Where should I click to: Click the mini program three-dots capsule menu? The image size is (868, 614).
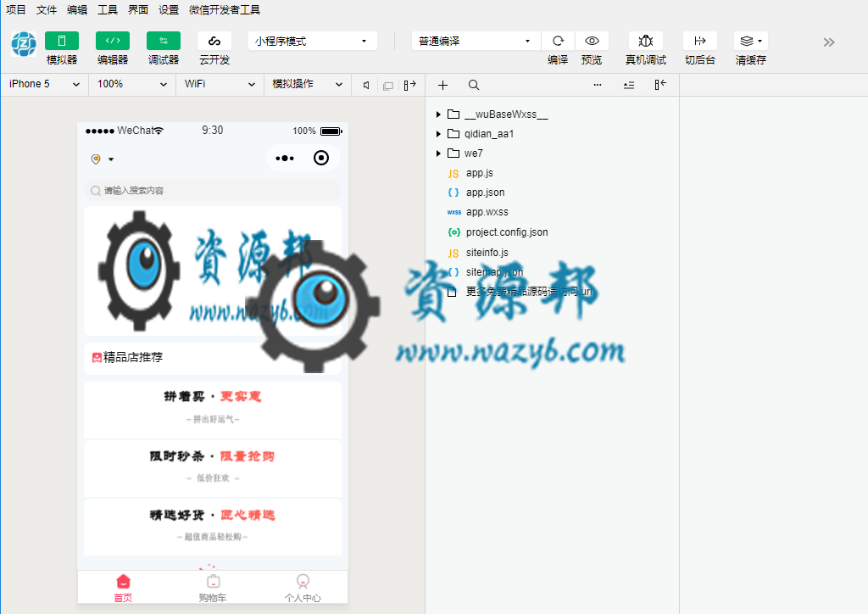pos(285,159)
